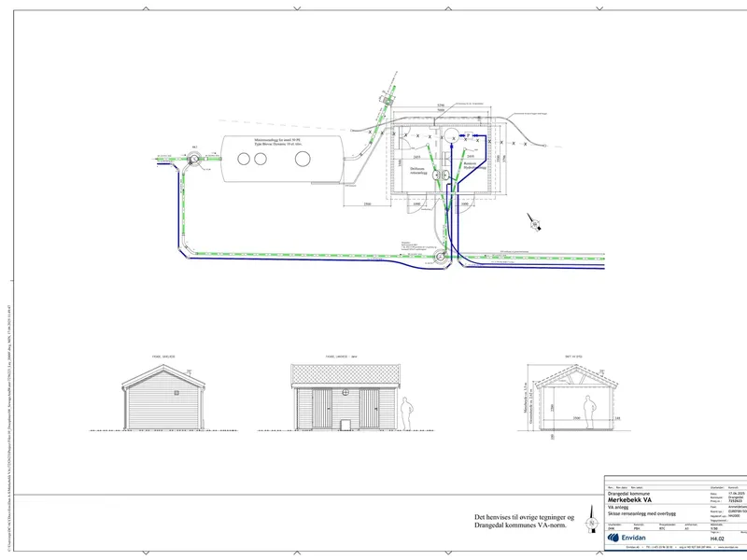
Task: Click the rotated north arrow in the site plan
Action: [x=534, y=223]
